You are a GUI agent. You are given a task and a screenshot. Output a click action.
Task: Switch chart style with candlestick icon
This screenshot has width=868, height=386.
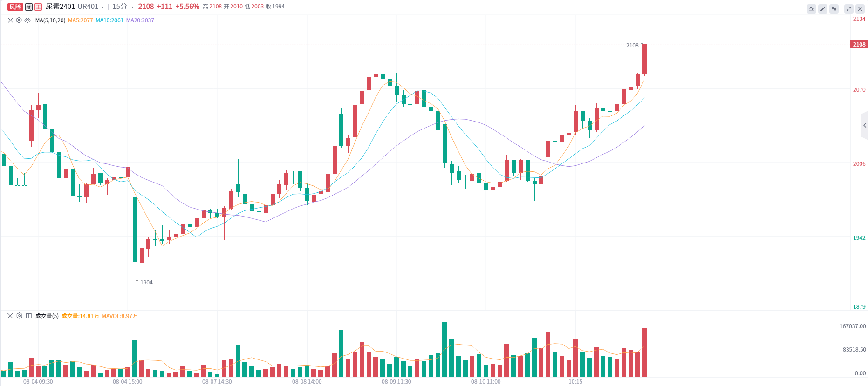point(834,9)
